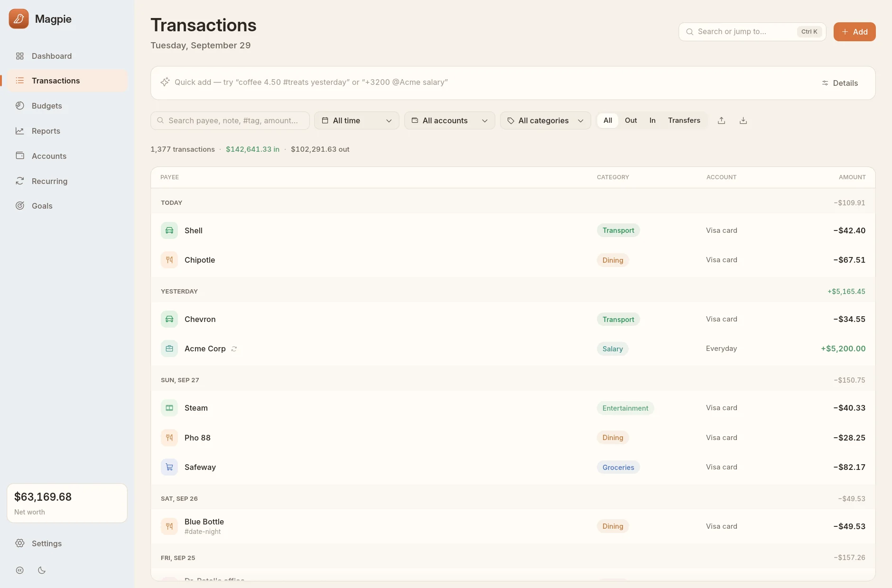Image resolution: width=892 pixels, height=588 pixels.
Task: Click the import download icon
Action: [x=743, y=120]
